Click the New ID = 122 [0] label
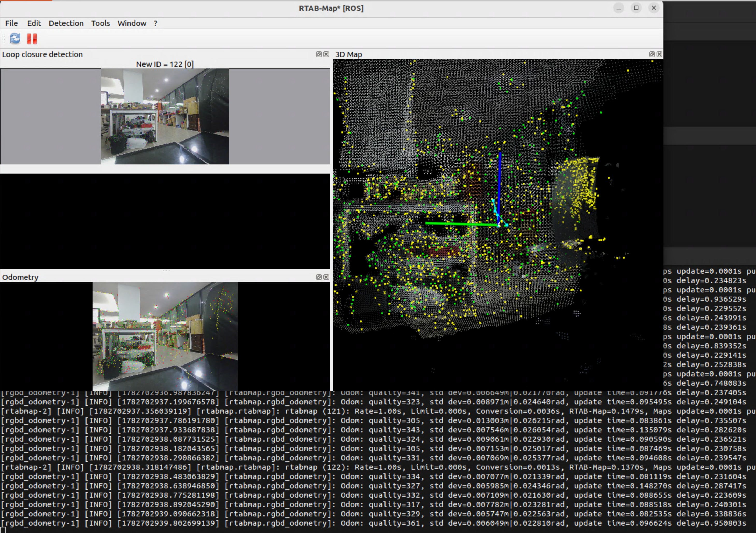This screenshot has width=756, height=533. [x=165, y=64]
